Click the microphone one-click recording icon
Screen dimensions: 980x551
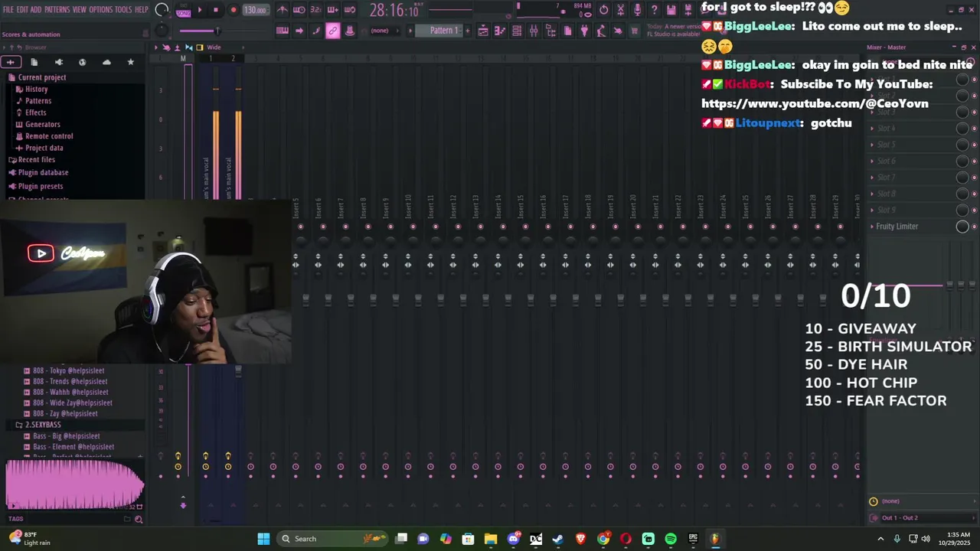coord(638,10)
